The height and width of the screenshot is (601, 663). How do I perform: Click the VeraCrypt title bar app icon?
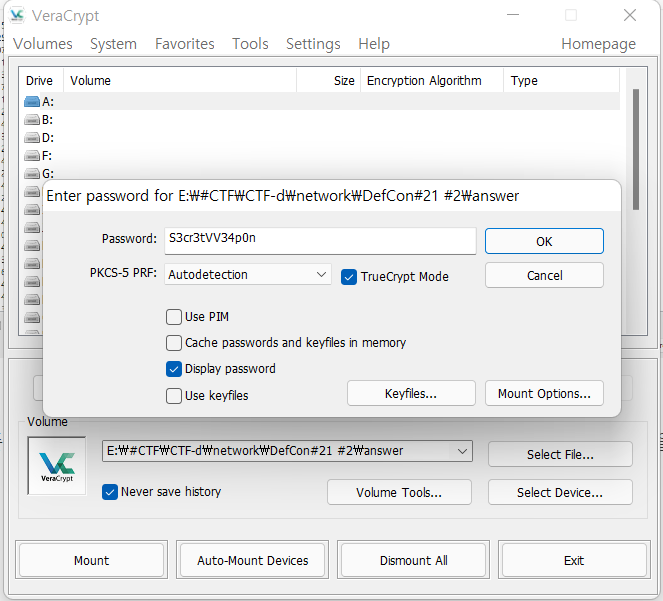(17, 15)
